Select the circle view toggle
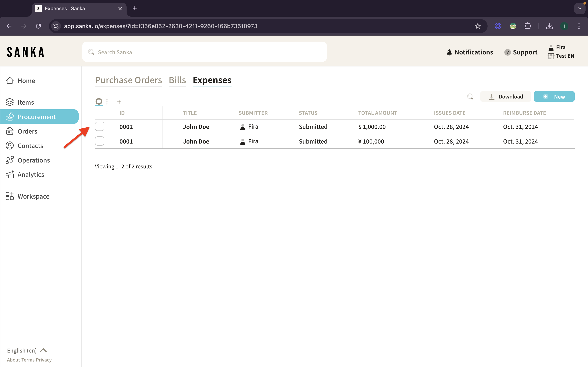The width and height of the screenshot is (588, 367). point(99,102)
